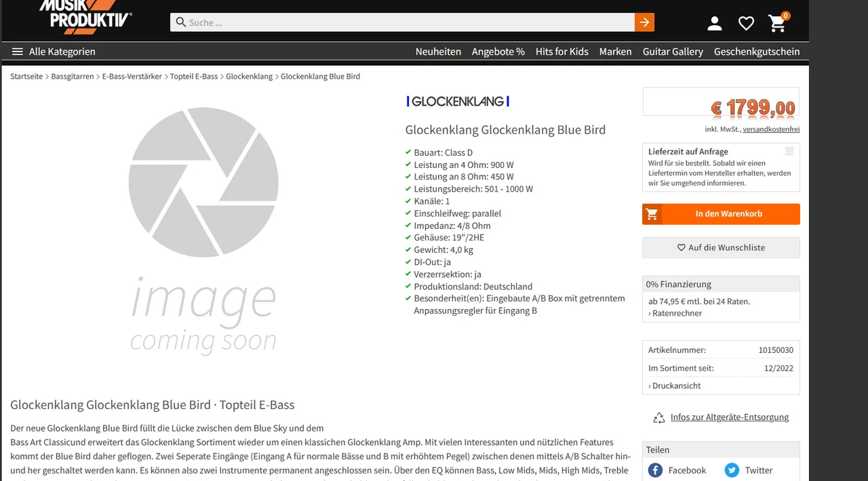Expand the Ratenrechner financing calculator
Viewport: 868px width, 481px height.
[x=675, y=313]
